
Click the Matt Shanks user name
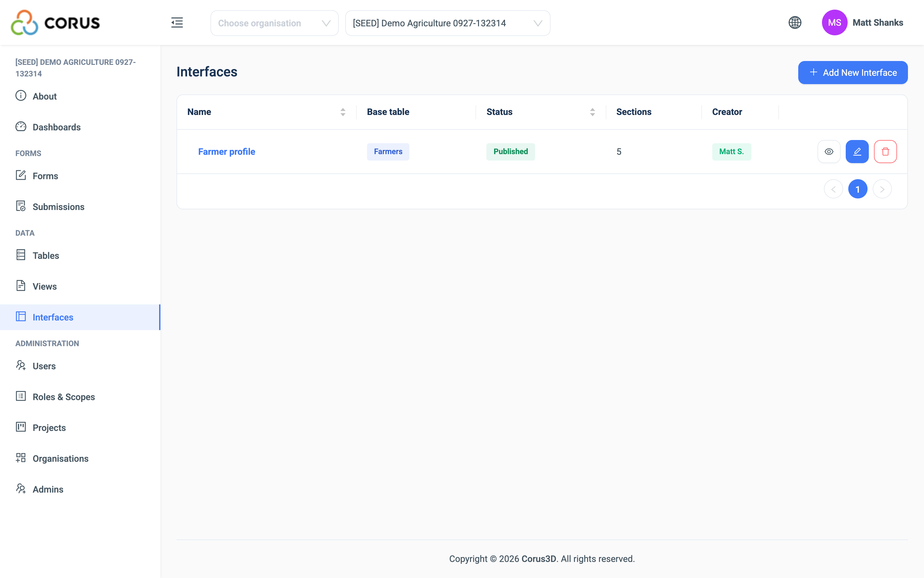877,22
